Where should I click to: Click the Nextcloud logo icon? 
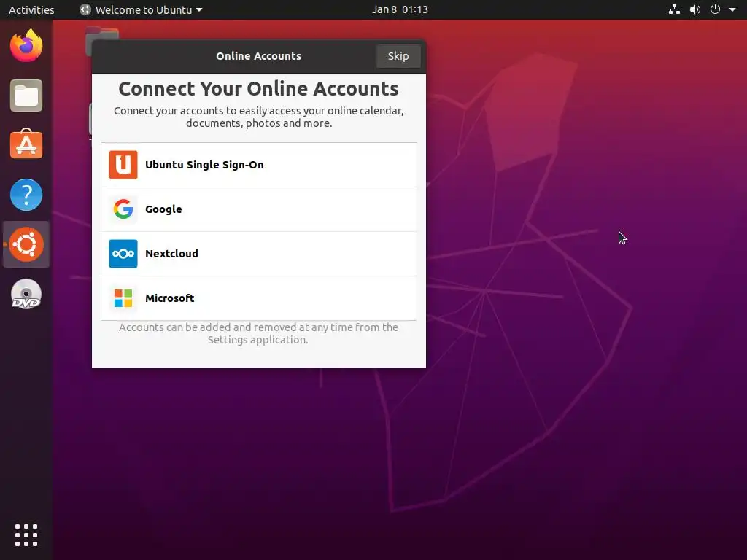tap(123, 254)
